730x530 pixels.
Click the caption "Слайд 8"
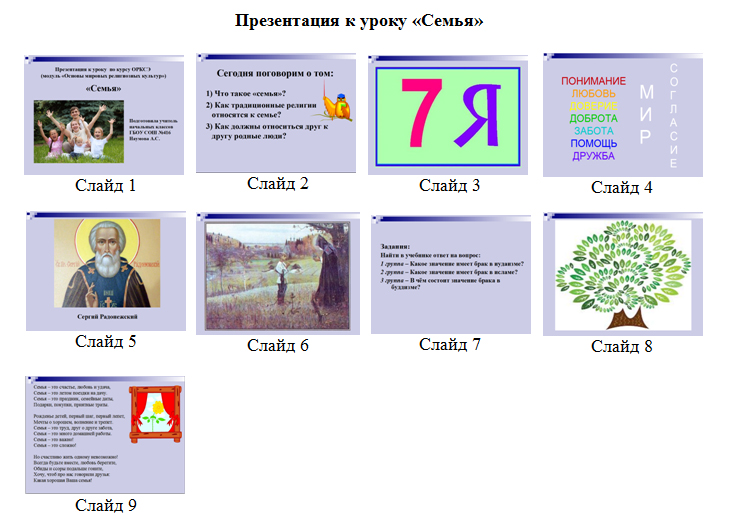pyautogui.click(x=622, y=347)
